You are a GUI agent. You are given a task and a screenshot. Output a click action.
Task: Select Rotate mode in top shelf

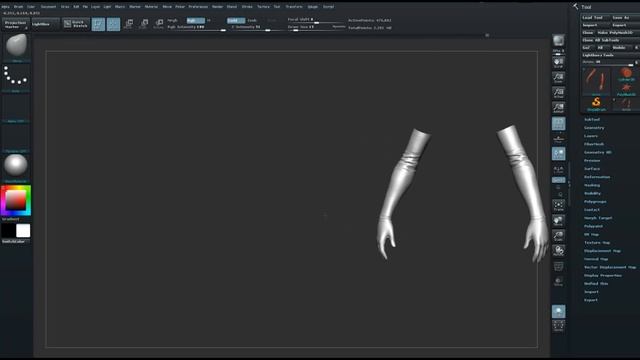159,24
